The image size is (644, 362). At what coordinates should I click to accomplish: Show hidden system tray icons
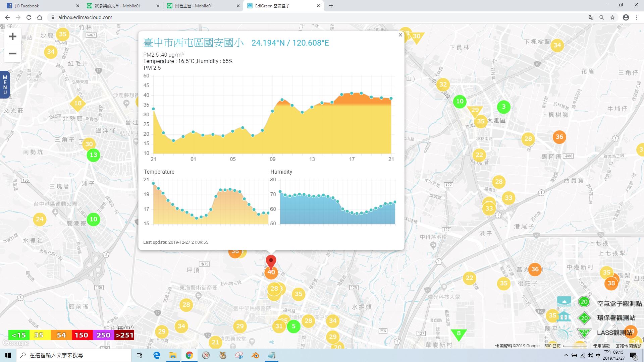click(566, 355)
